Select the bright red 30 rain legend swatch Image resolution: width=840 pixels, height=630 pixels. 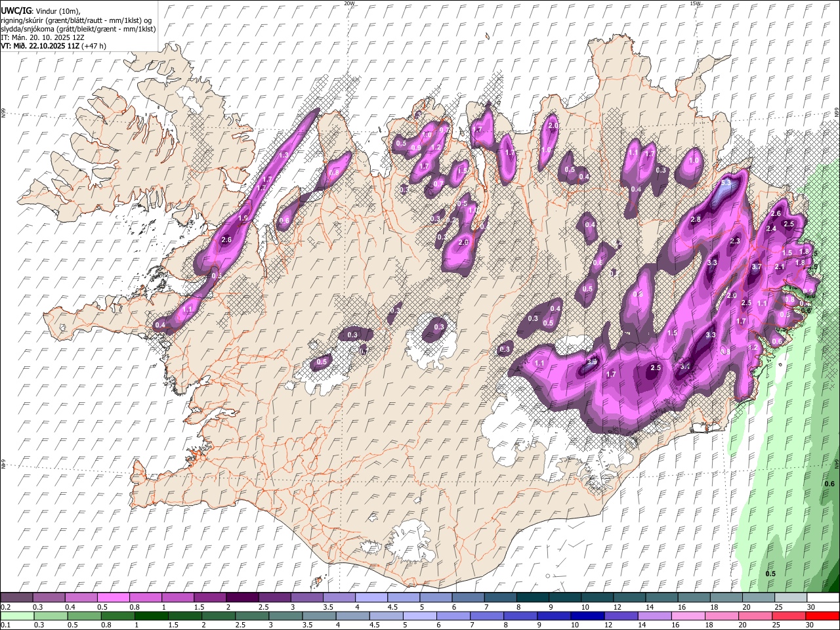(x=824, y=616)
